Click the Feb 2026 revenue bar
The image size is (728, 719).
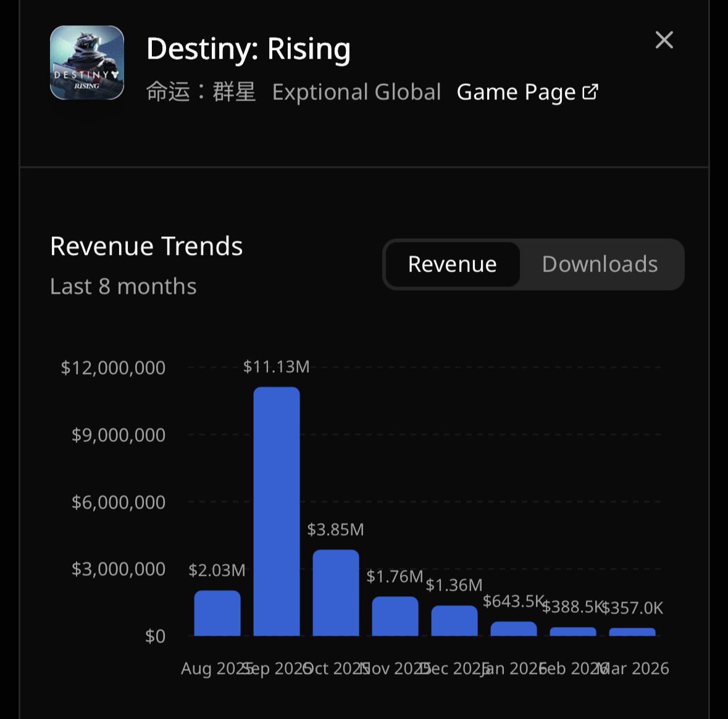click(x=573, y=631)
